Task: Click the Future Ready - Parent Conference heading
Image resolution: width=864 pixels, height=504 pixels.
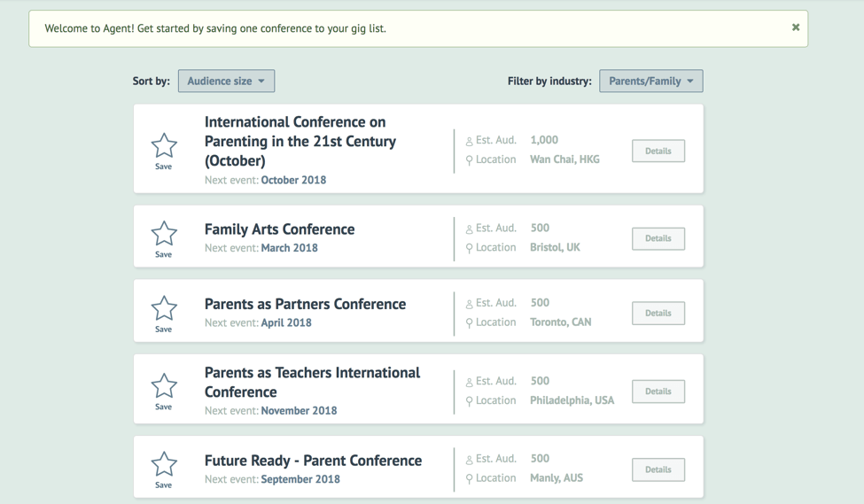Action: click(313, 461)
